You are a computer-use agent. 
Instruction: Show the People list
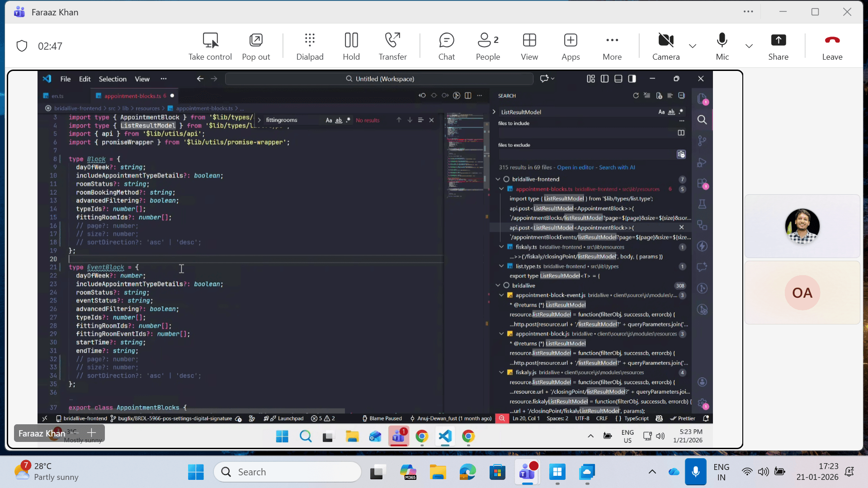click(x=488, y=46)
